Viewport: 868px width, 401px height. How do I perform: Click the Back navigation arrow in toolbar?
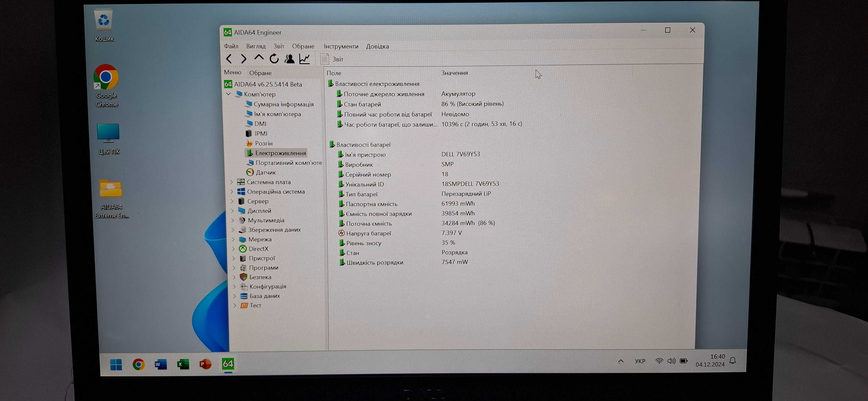pos(229,59)
